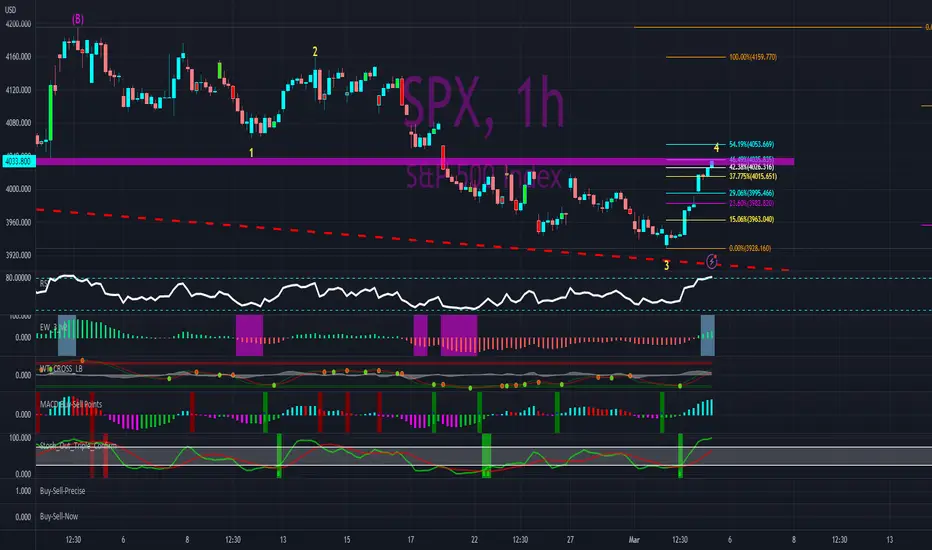932x550 pixels.
Task: Open the EW_3 indicator legend
Action: tap(52, 327)
